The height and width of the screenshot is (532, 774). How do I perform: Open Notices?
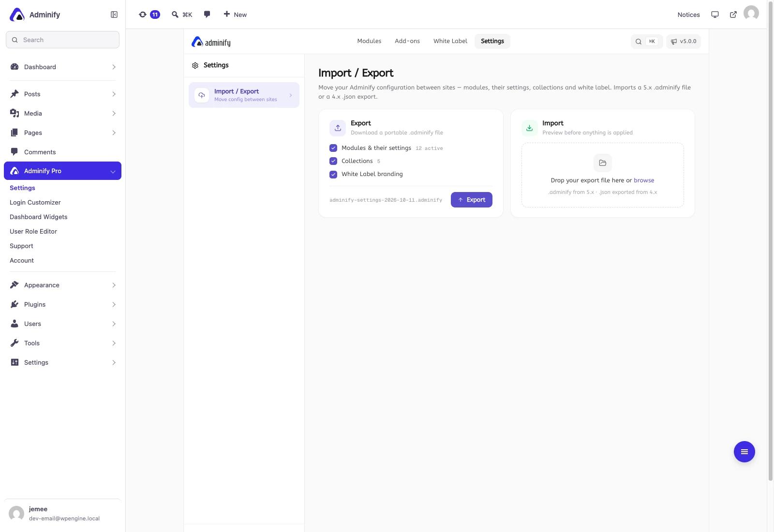click(688, 15)
